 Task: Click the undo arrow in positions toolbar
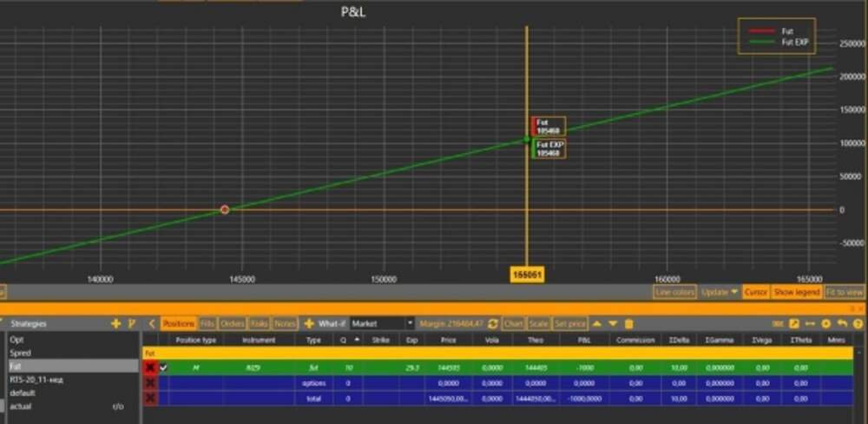[x=841, y=323]
